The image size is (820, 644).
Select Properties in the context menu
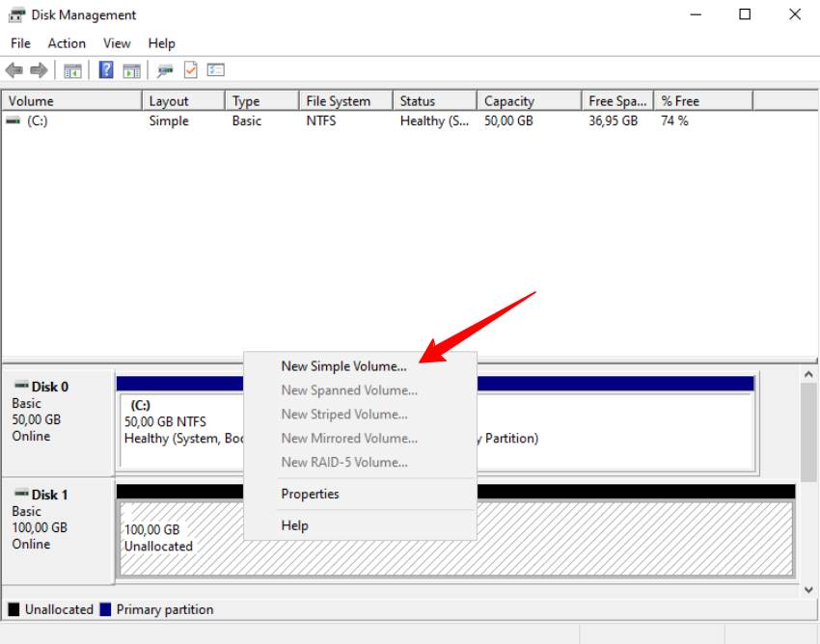[x=310, y=494]
